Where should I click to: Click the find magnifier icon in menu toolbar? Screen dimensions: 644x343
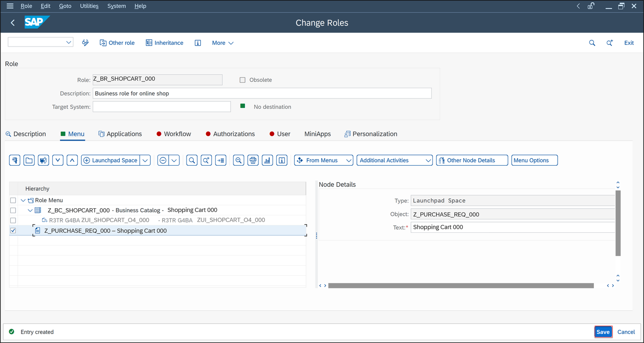192,160
